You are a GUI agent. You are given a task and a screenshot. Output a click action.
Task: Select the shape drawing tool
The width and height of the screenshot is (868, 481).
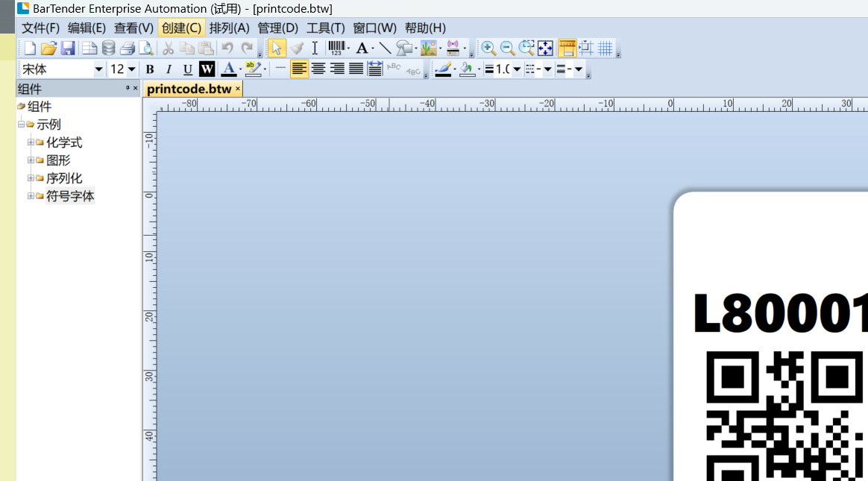point(405,48)
